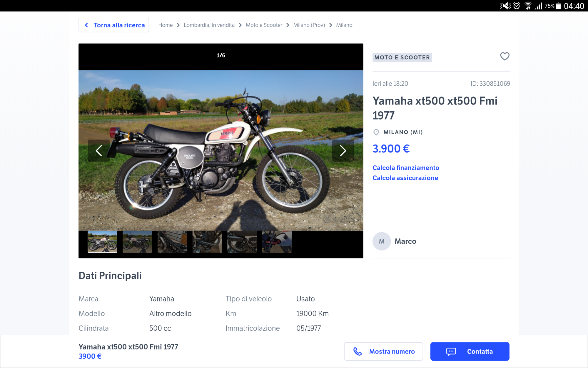This screenshot has height=368, width=588.
Task: Click Calcola assicurazione link
Action: click(405, 178)
